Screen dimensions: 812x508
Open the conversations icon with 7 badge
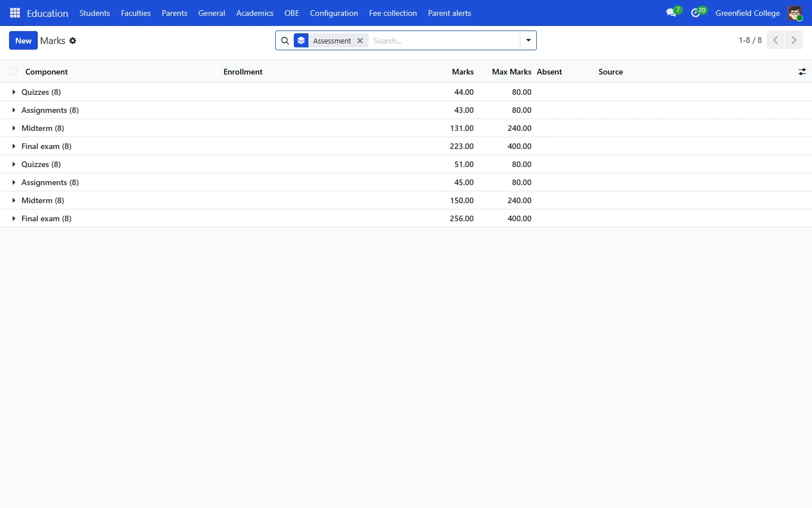point(673,12)
